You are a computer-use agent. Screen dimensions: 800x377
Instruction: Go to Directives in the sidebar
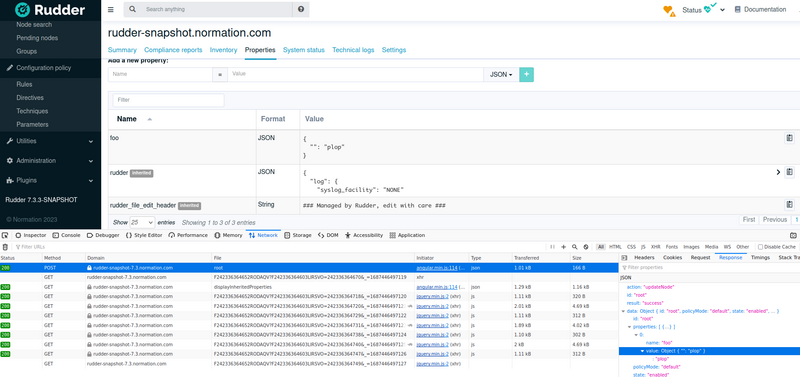pos(30,98)
